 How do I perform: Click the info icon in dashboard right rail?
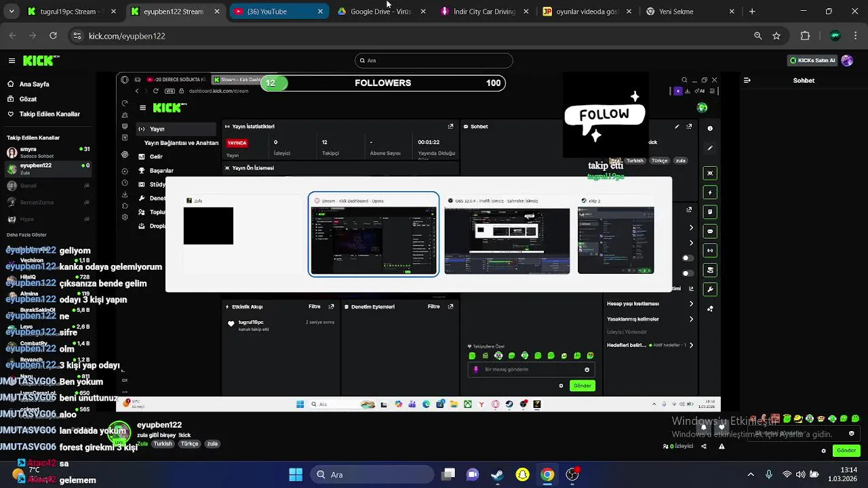710,128
